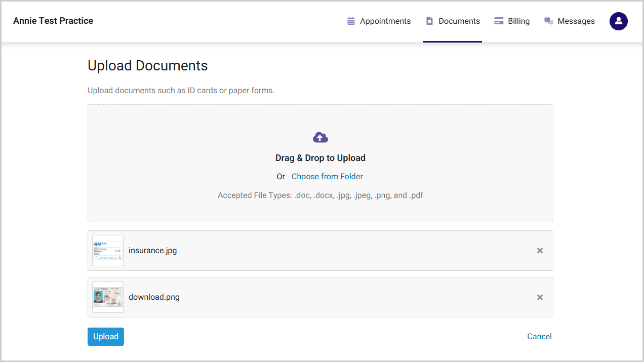Open the Messages tab label
This screenshot has width=644, height=362.
tap(576, 21)
